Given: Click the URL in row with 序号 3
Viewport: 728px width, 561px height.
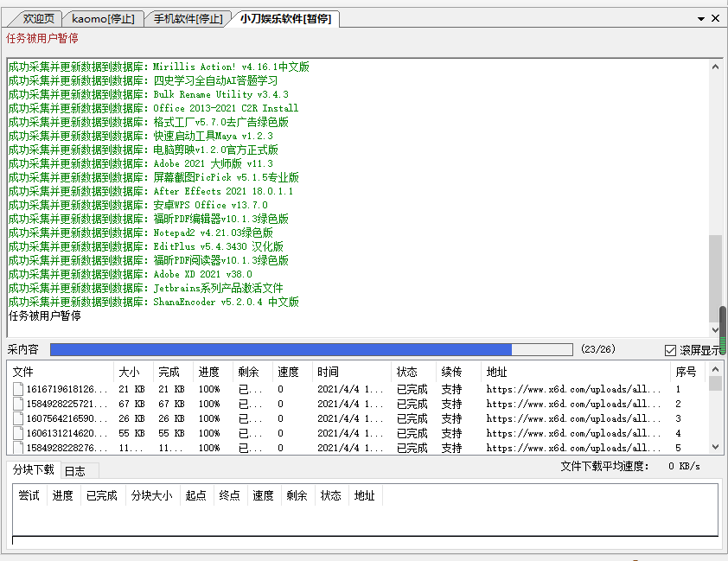Looking at the screenshot, I should pyautogui.click(x=573, y=418).
